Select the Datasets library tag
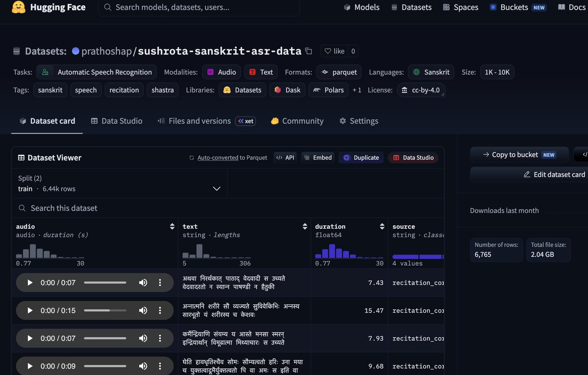588x375 pixels. [x=242, y=90]
